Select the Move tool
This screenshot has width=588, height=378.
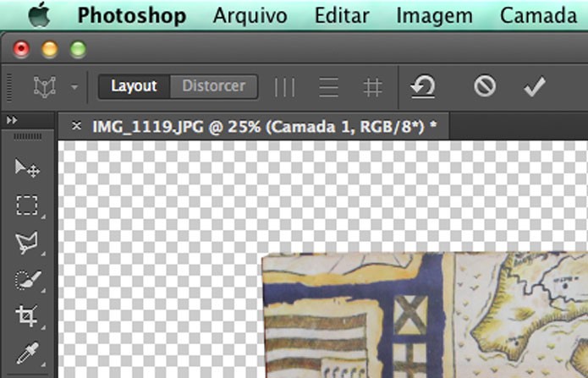(x=27, y=168)
